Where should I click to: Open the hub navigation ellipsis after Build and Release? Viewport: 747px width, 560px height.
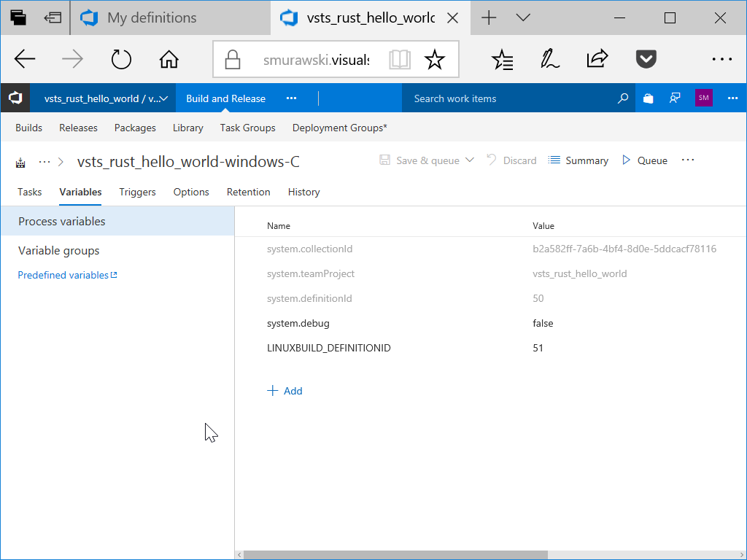(x=291, y=98)
